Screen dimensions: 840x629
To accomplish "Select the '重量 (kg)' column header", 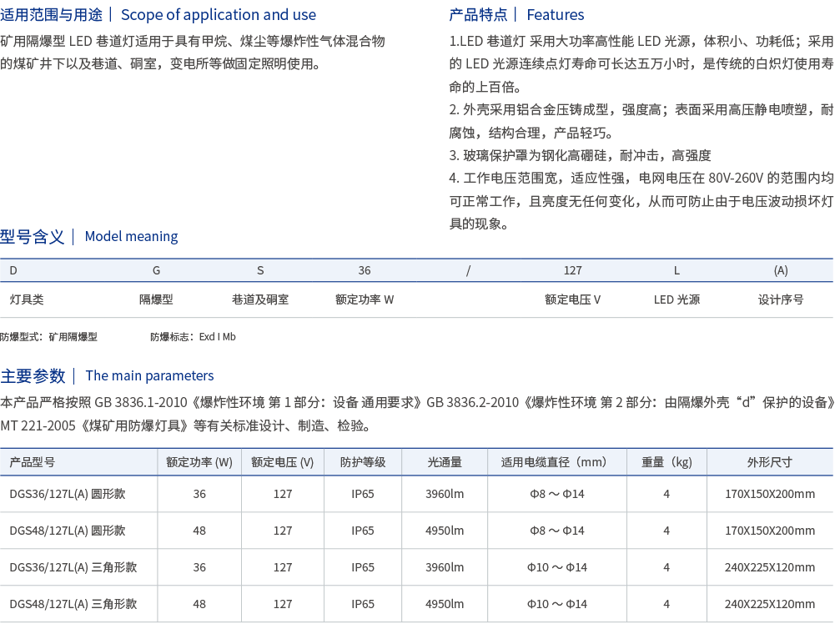I will [x=666, y=462].
